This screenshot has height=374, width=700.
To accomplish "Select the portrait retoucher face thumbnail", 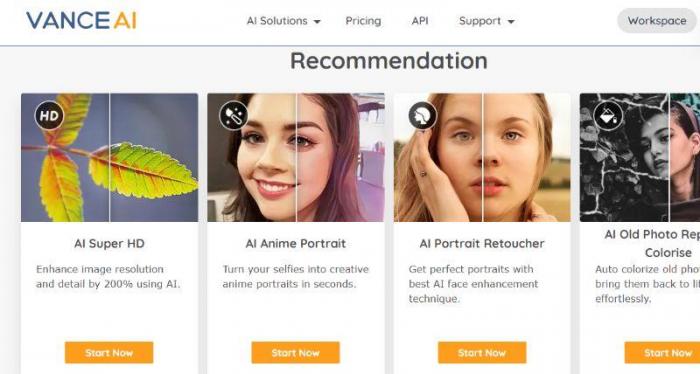I will click(482, 157).
